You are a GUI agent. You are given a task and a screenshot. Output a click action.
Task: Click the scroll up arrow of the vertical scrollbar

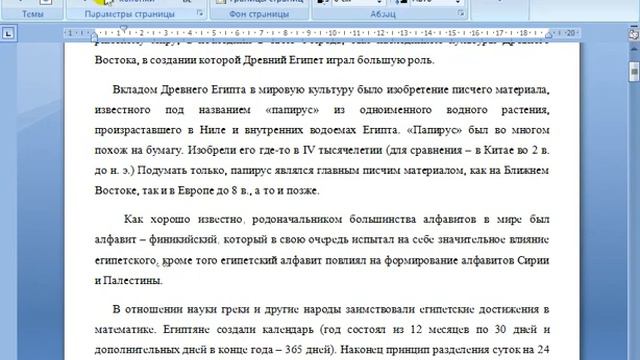tap(634, 49)
